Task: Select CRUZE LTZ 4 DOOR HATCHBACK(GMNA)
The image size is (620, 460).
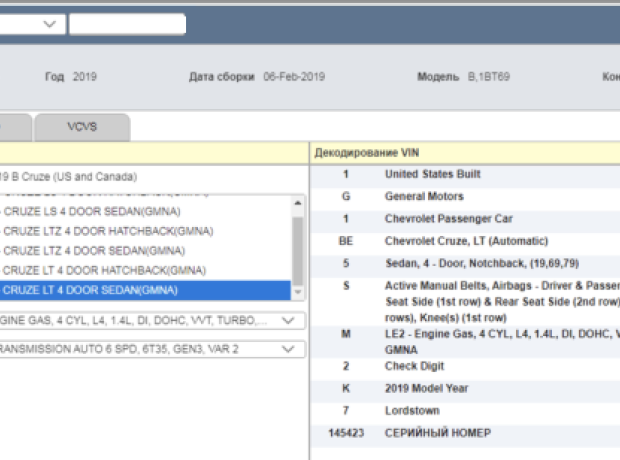Action: click(145, 231)
